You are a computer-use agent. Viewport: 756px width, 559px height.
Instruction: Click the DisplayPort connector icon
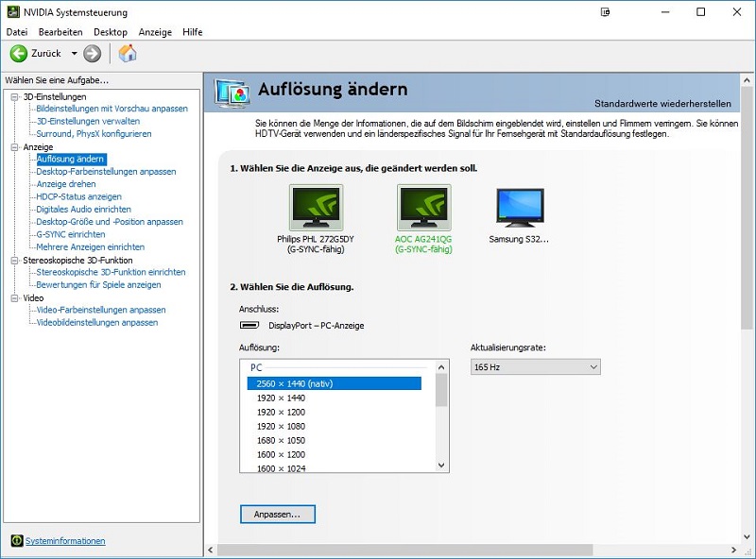[249, 325]
